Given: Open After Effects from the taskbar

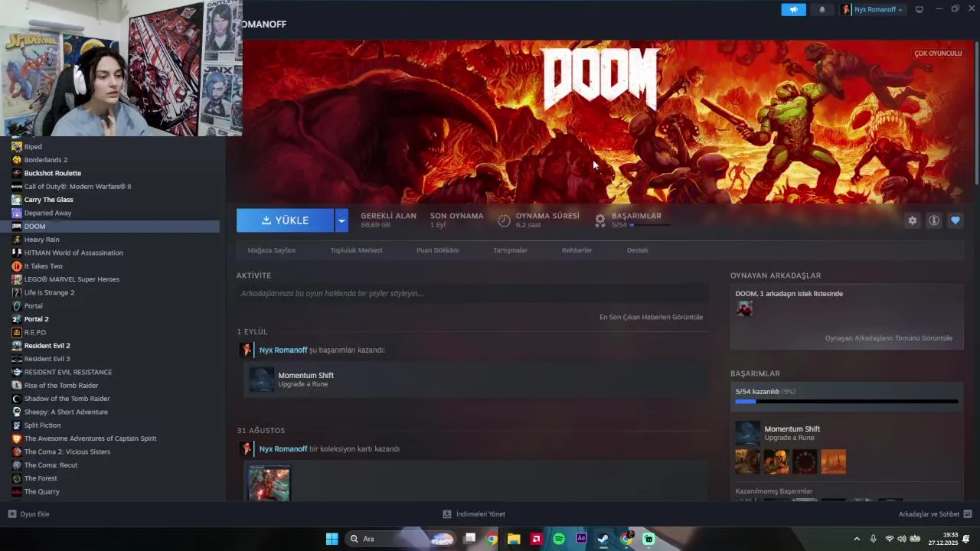Looking at the screenshot, I should [x=581, y=539].
